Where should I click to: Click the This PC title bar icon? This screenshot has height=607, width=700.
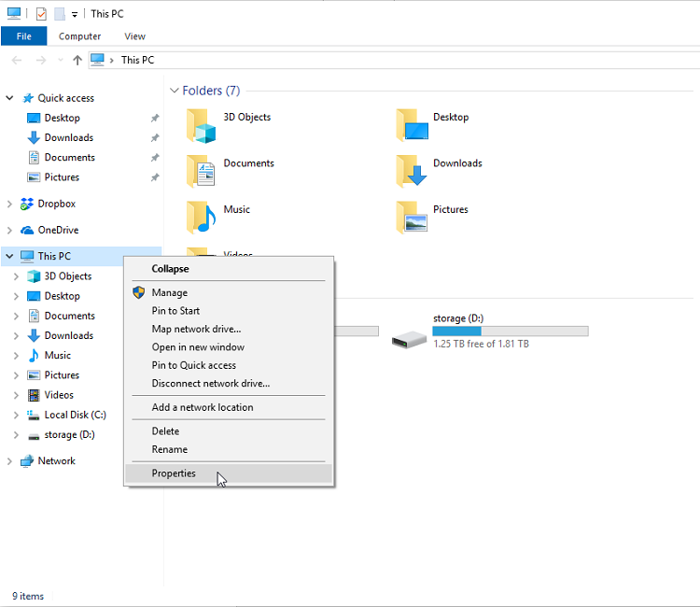click(14, 13)
